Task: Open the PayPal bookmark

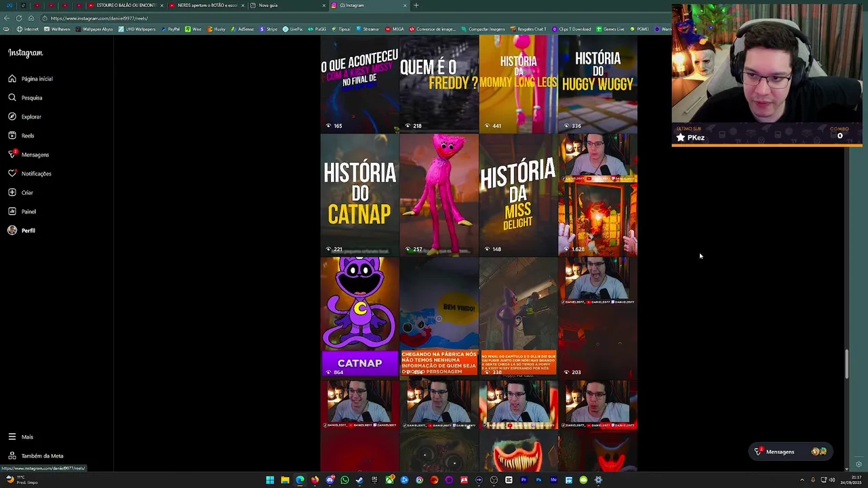Action: [170, 29]
